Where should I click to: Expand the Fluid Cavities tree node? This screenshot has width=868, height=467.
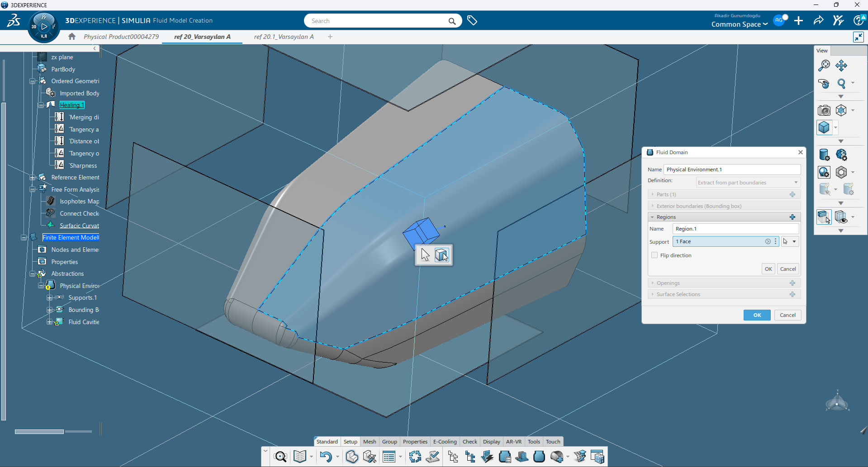point(50,322)
